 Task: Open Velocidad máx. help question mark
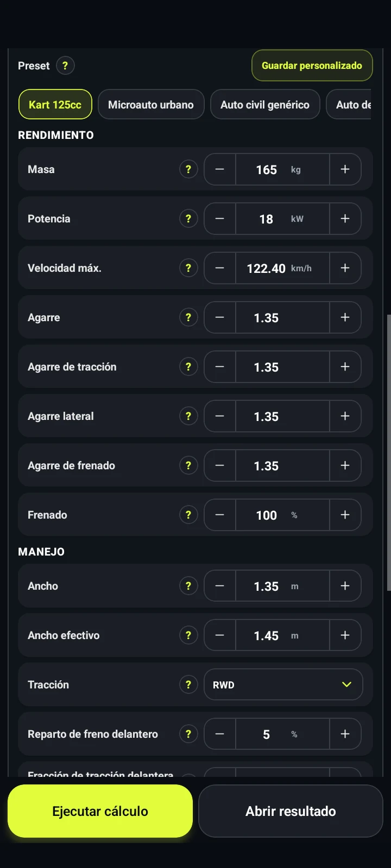(188, 268)
